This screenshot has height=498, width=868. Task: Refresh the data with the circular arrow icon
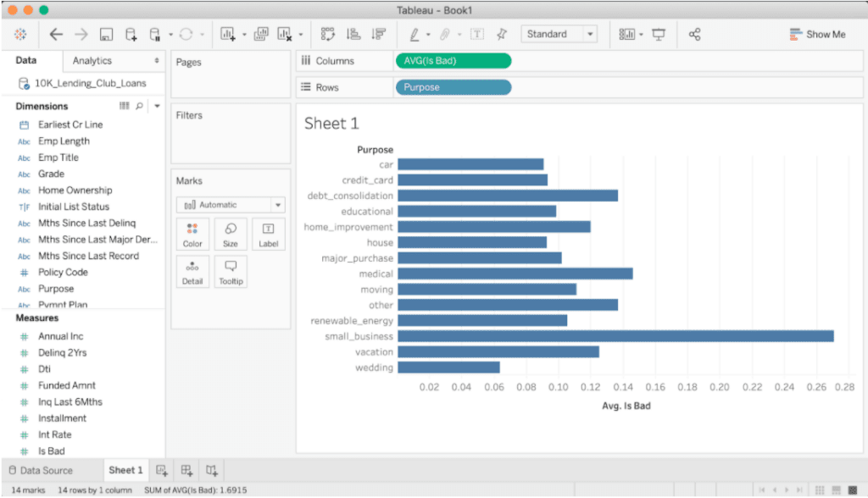pyautogui.click(x=186, y=35)
